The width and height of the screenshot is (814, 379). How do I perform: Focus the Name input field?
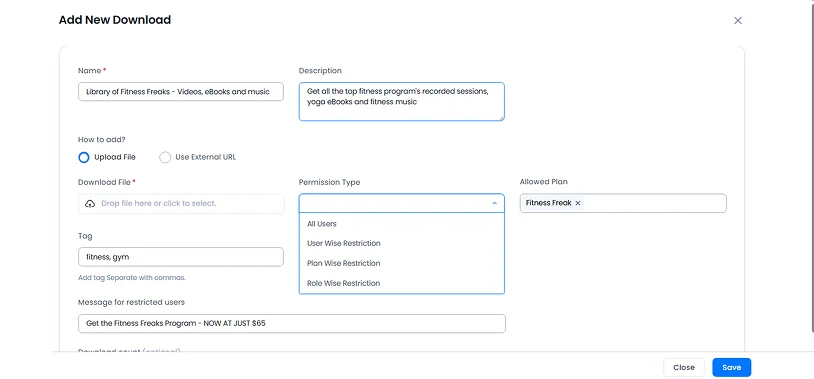point(181,92)
